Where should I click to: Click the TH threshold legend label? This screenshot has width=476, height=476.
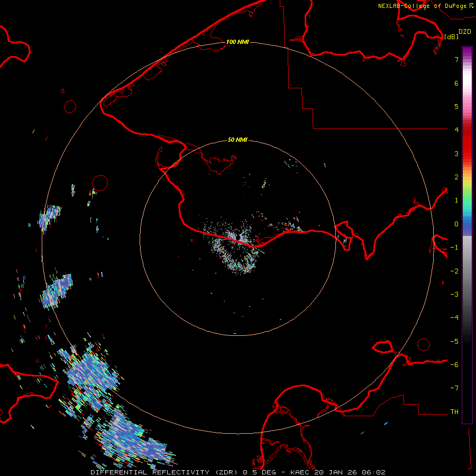(x=454, y=412)
